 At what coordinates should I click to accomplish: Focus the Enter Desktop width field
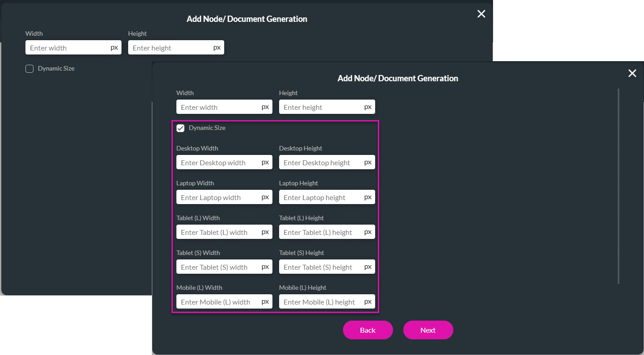(x=219, y=163)
